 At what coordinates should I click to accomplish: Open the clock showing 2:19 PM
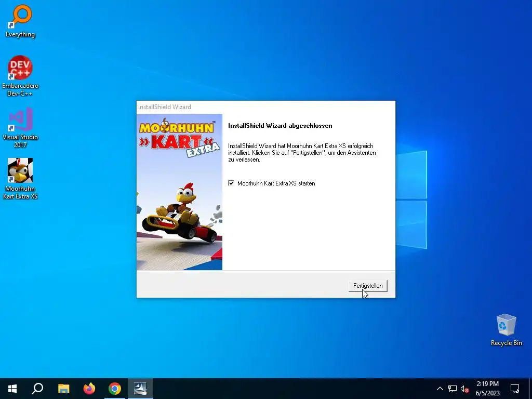[487, 389]
